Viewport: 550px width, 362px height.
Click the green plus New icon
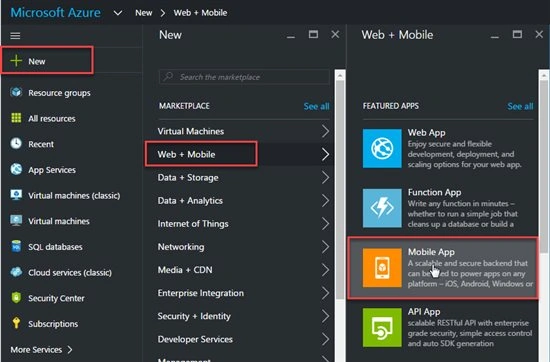click(x=16, y=61)
